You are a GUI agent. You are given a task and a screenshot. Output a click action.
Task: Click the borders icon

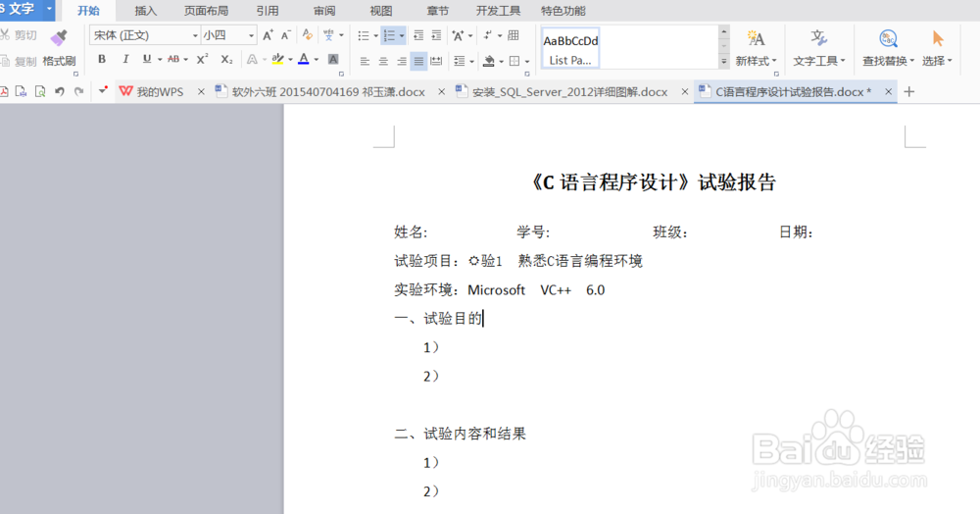[x=514, y=61]
